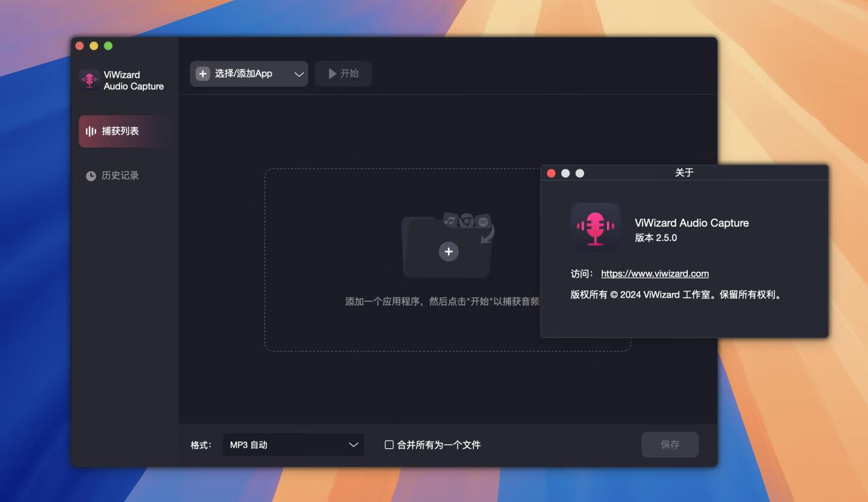Click the ViWizard microphone logo in sidebar
The height and width of the screenshot is (502, 868).
point(89,80)
